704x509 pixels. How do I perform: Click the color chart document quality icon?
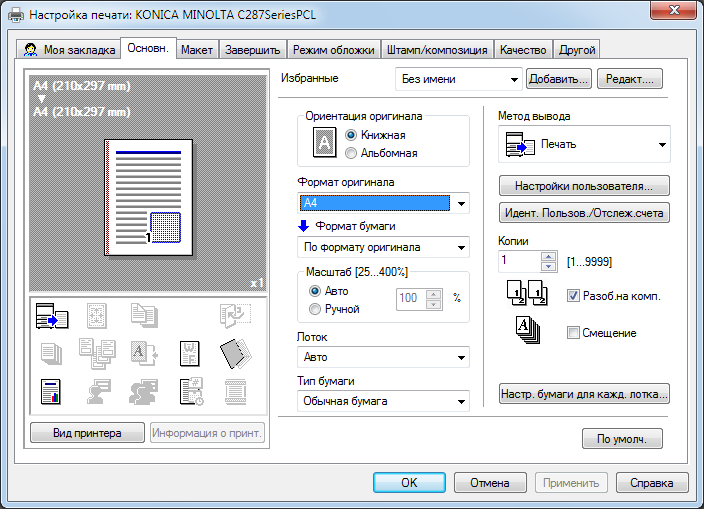click(51, 392)
